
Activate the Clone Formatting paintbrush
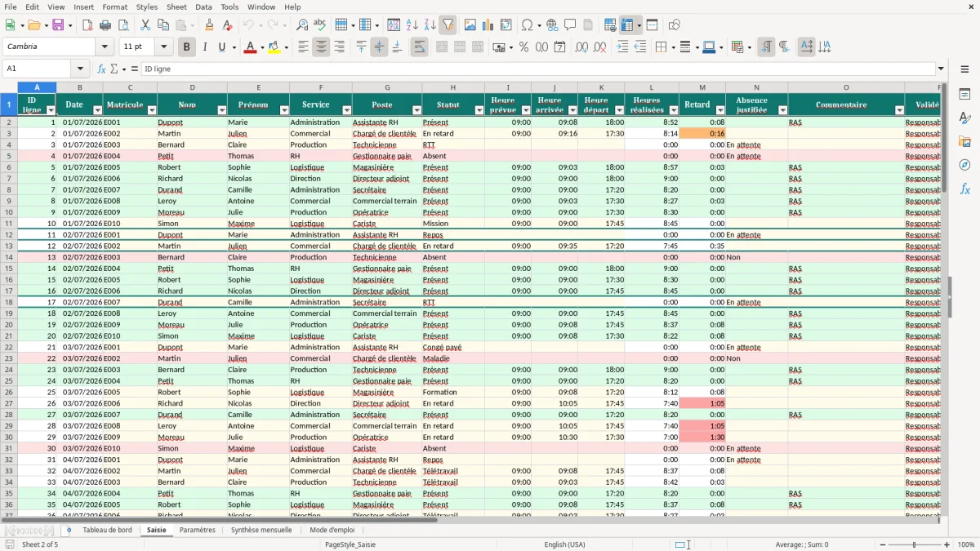(210, 25)
